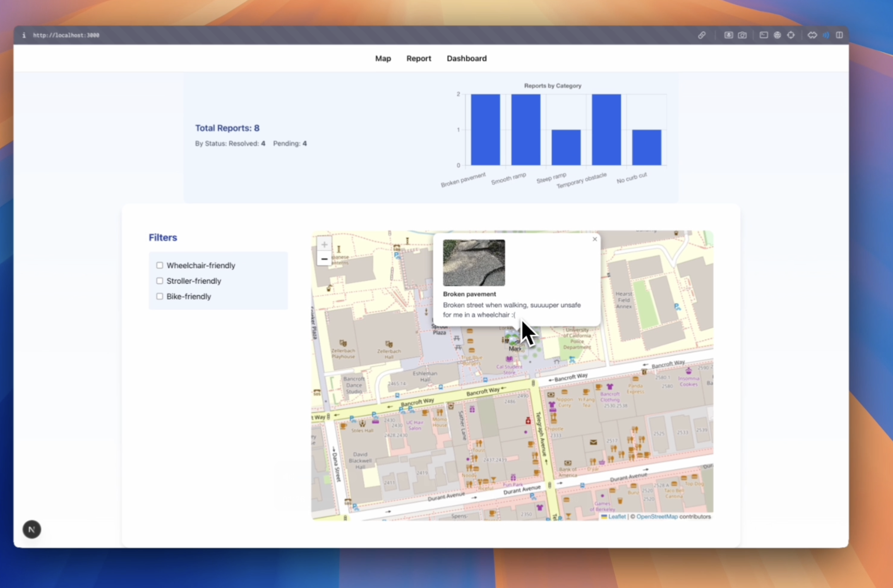The height and width of the screenshot is (588, 893).
Task: Click the copy link chain icon
Action: point(702,35)
